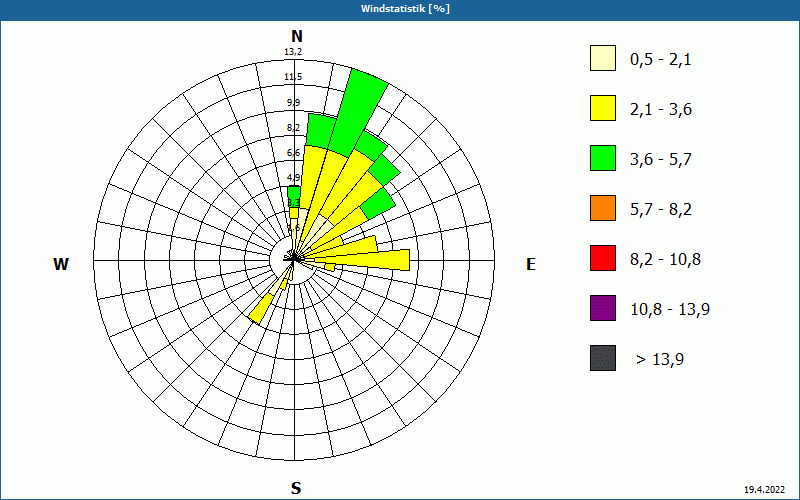Click the W compass label
The width and height of the screenshot is (800, 500).
click(61, 264)
